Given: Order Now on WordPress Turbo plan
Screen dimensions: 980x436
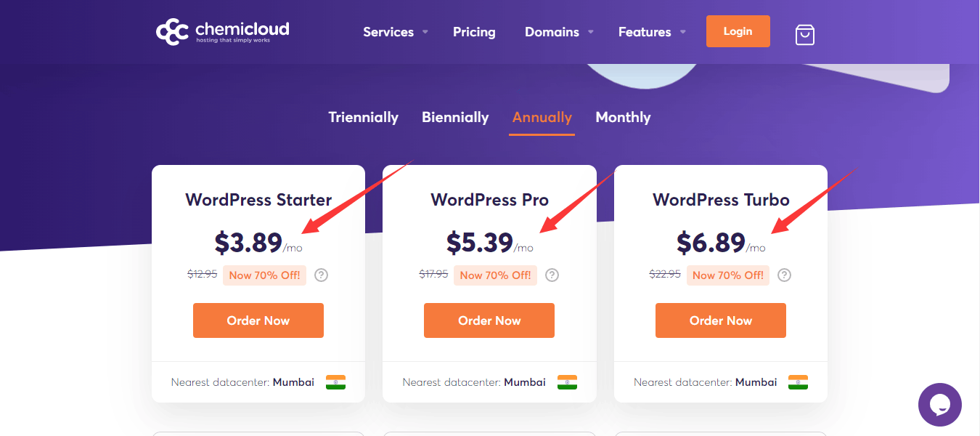Looking at the screenshot, I should coord(720,320).
